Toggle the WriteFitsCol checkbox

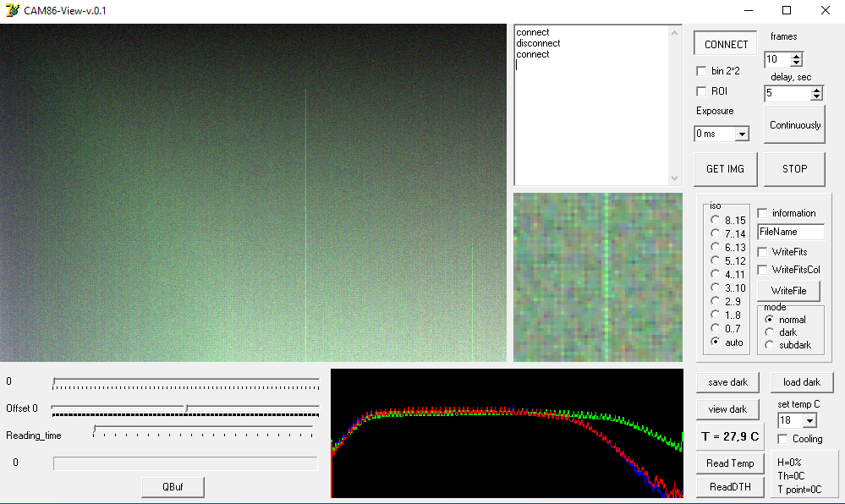coord(763,270)
